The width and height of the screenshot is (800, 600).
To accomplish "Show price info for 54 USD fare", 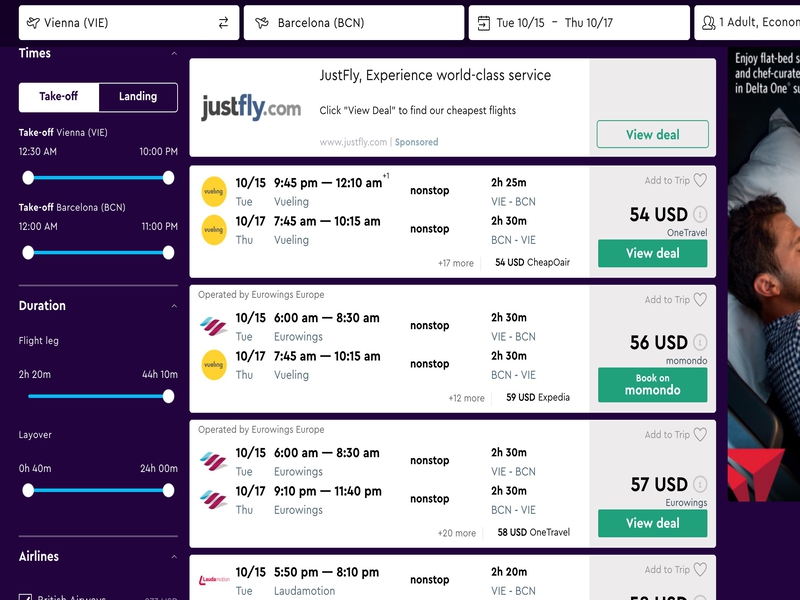I will click(x=700, y=214).
